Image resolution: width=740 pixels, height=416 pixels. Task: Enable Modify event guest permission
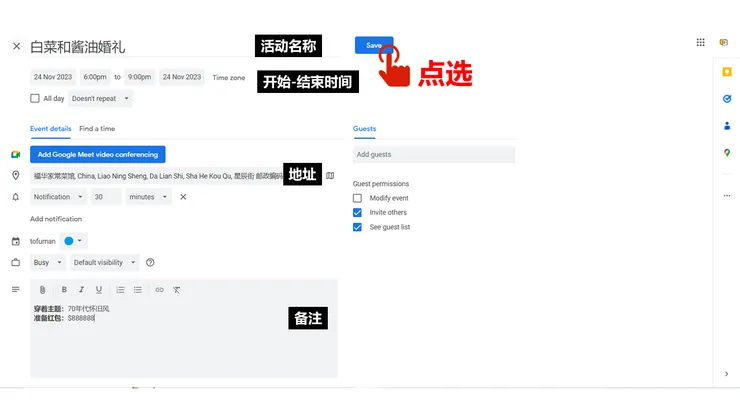(357, 198)
